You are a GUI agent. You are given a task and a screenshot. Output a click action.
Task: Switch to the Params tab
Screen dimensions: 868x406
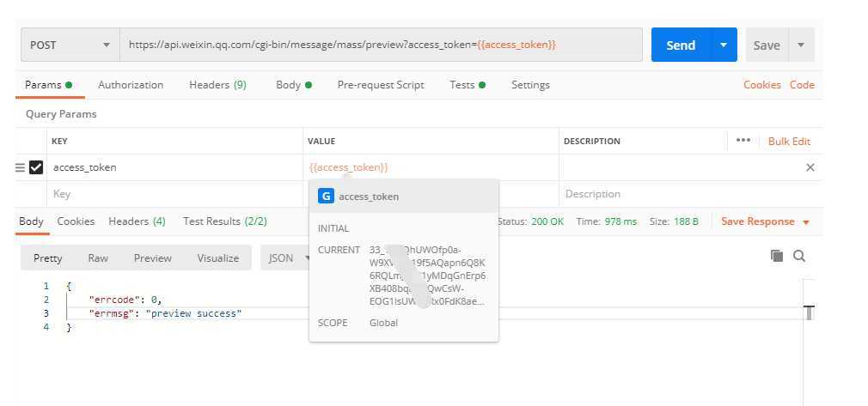coord(49,85)
